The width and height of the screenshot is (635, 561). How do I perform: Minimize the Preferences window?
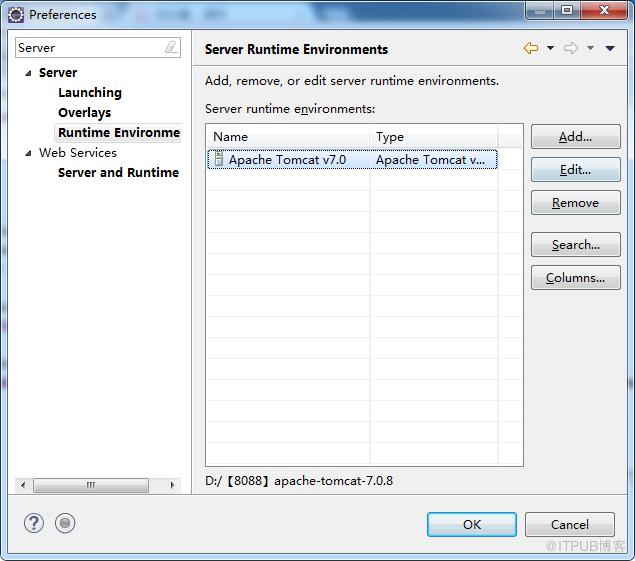[x=540, y=11]
